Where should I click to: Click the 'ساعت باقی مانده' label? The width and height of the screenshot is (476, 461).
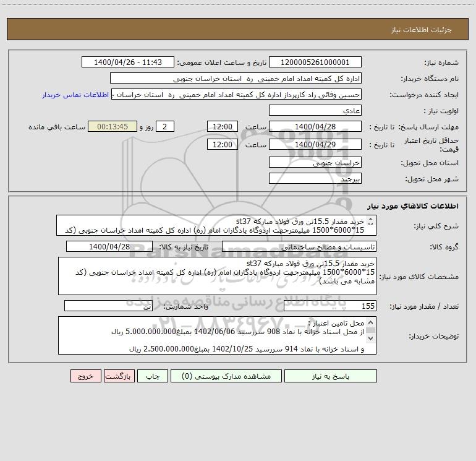point(57,127)
